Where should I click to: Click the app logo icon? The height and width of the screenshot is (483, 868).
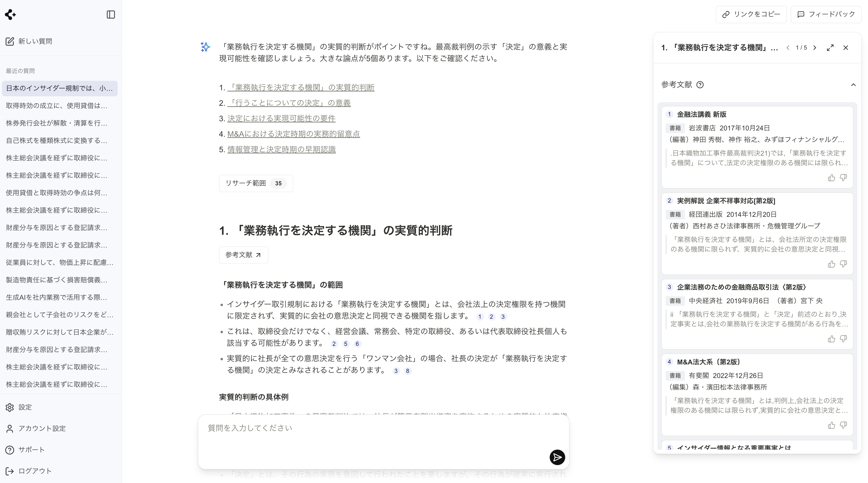point(10,15)
